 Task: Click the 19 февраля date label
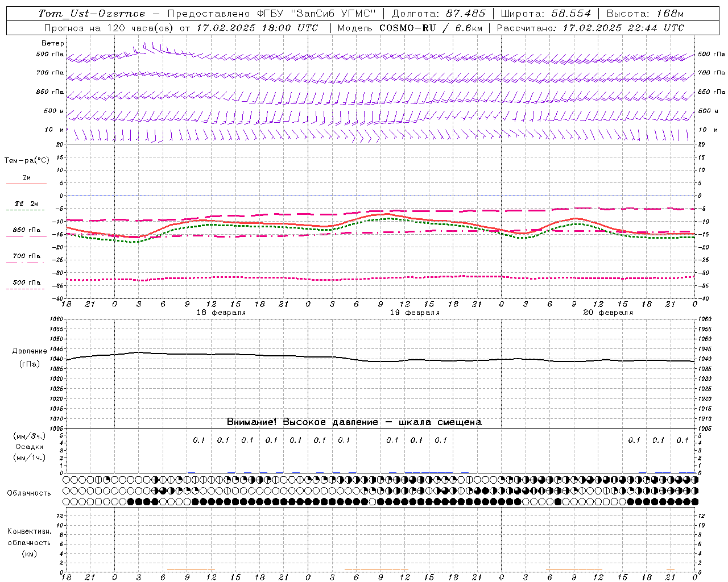coord(415,313)
